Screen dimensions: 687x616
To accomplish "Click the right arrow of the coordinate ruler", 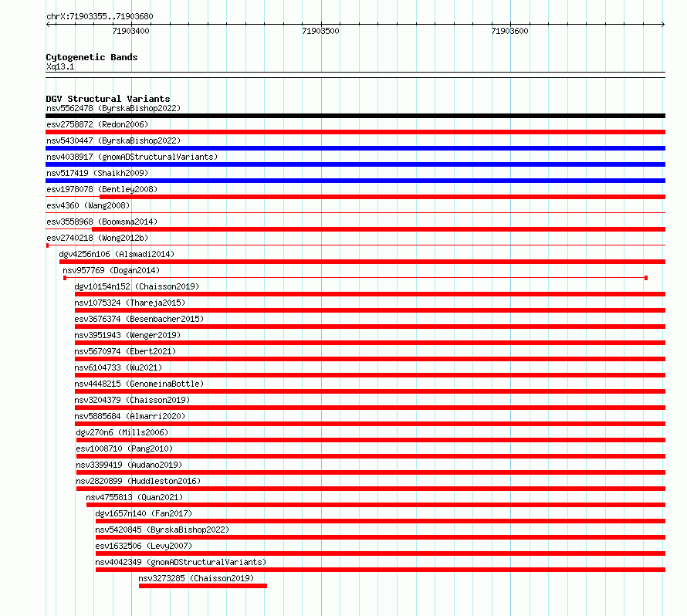I will point(662,24).
